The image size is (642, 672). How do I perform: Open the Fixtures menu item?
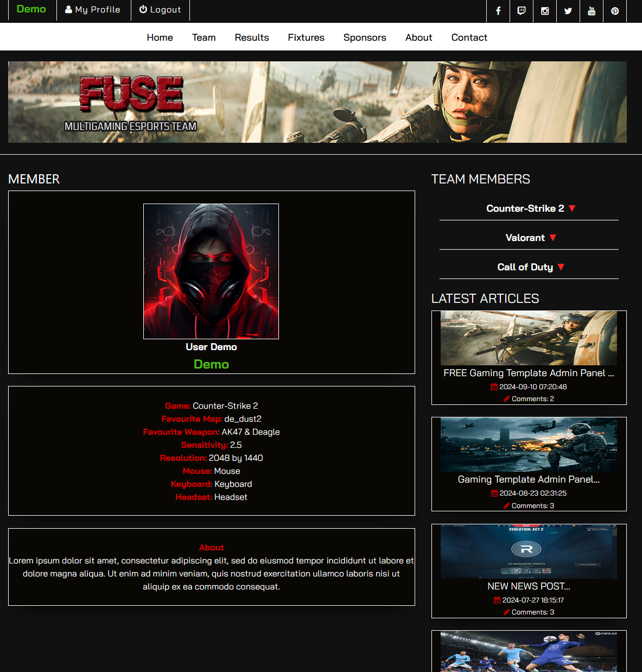click(306, 37)
